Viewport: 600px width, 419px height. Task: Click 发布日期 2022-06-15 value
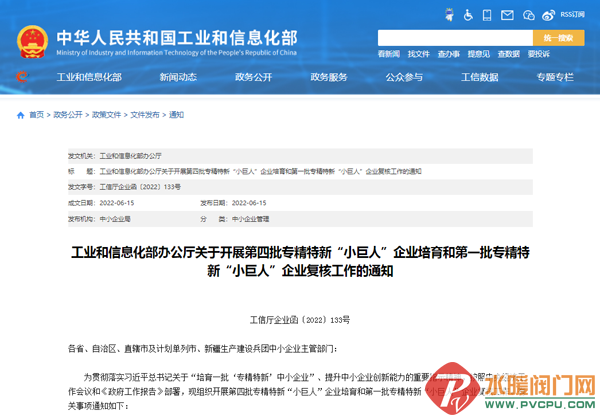[249, 203]
